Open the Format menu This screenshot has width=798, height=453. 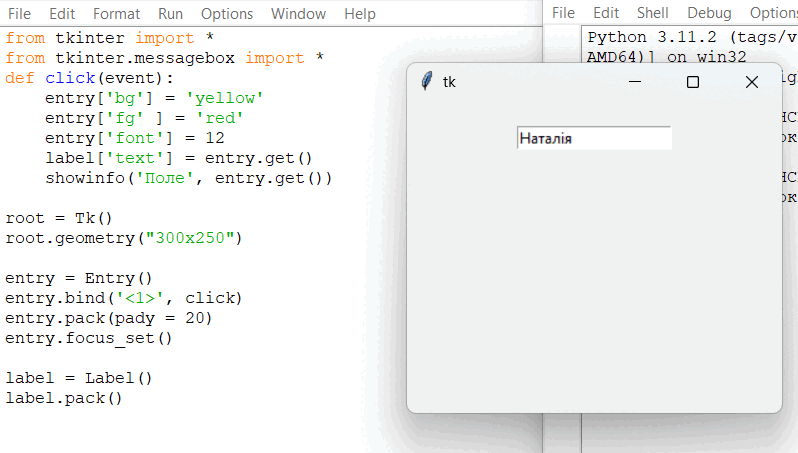pos(116,14)
